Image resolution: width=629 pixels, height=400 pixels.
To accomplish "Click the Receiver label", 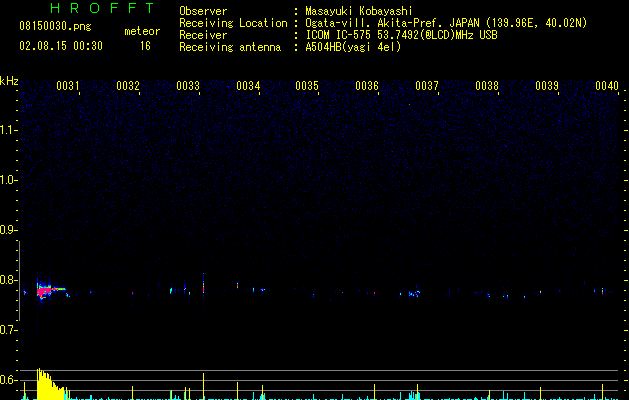I will coord(203,35).
